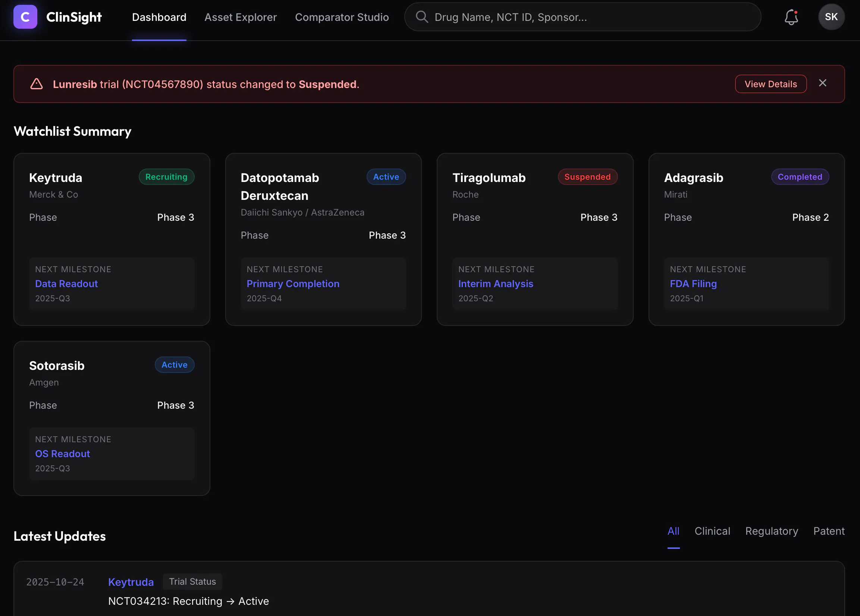Open the Adagrasib watchlist card
860x616 pixels.
[746, 239]
